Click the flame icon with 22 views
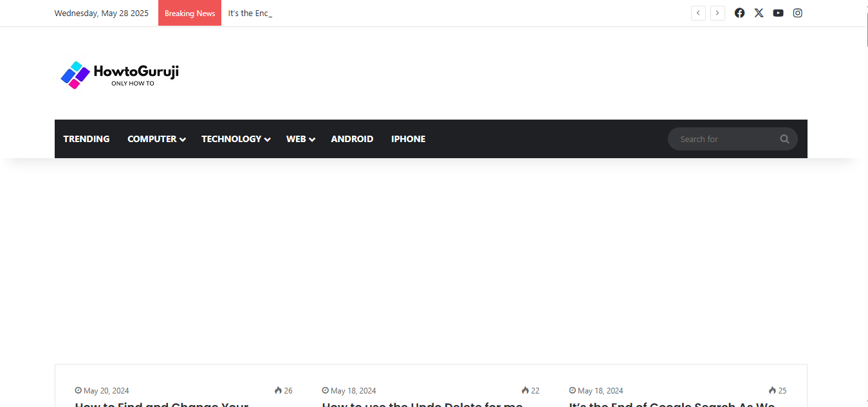868x407 pixels. (525, 390)
